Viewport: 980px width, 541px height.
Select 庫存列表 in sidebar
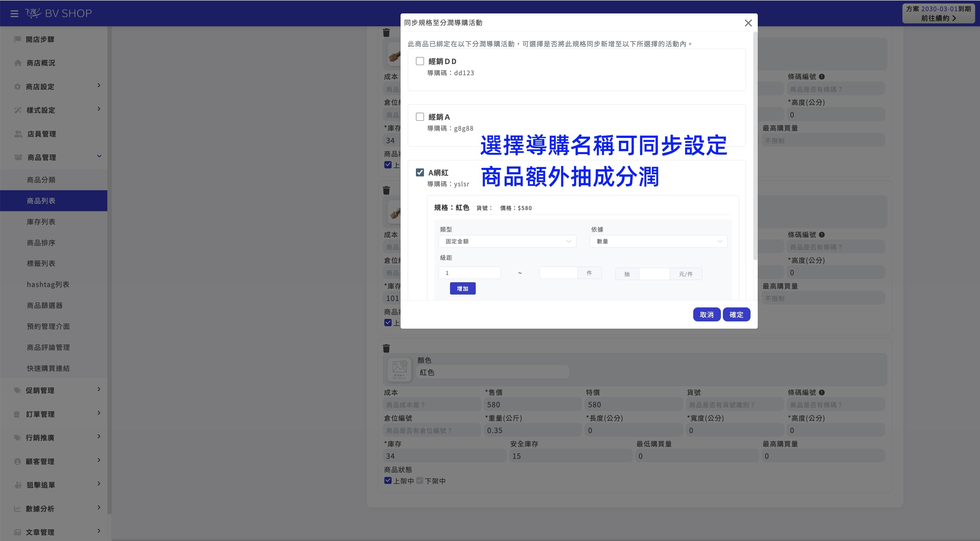pos(53,222)
